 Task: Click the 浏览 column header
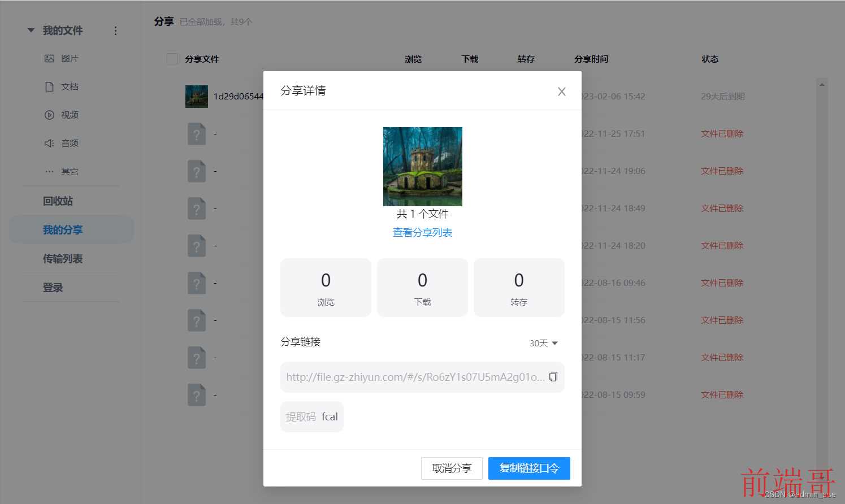click(413, 59)
